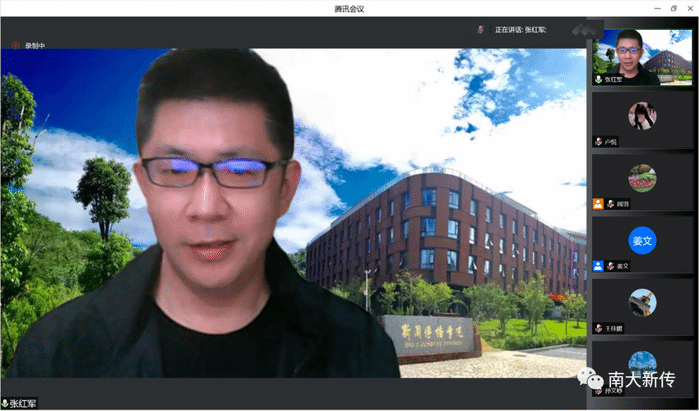Screen dimensions: 699x411
Task: Click the orange host badge on 闻羽's tile
Action: point(598,203)
